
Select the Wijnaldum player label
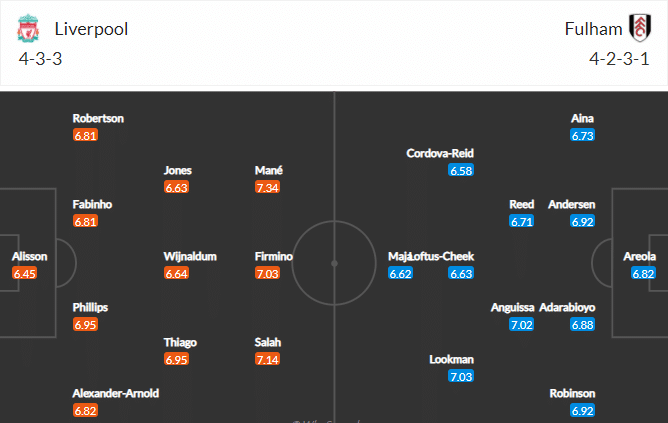click(x=190, y=256)
